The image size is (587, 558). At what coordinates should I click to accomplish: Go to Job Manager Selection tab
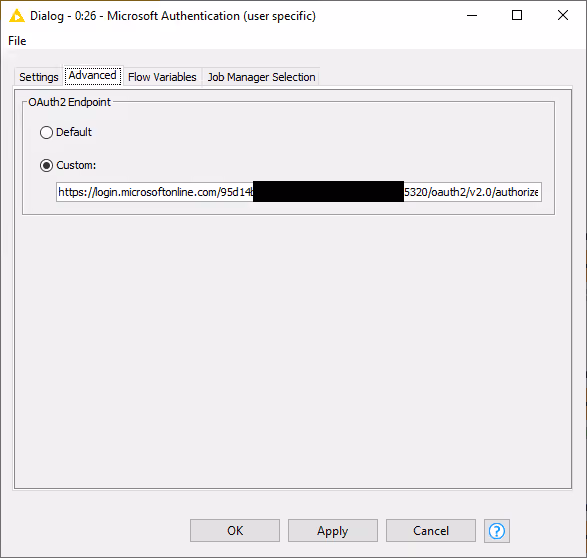coord(261,77)
